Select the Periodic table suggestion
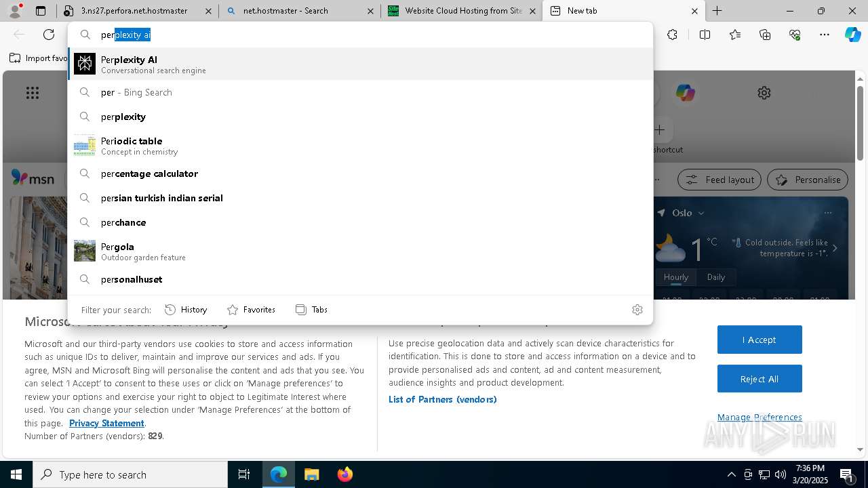This screenshot has width=868, height=488. pos(360,146)
